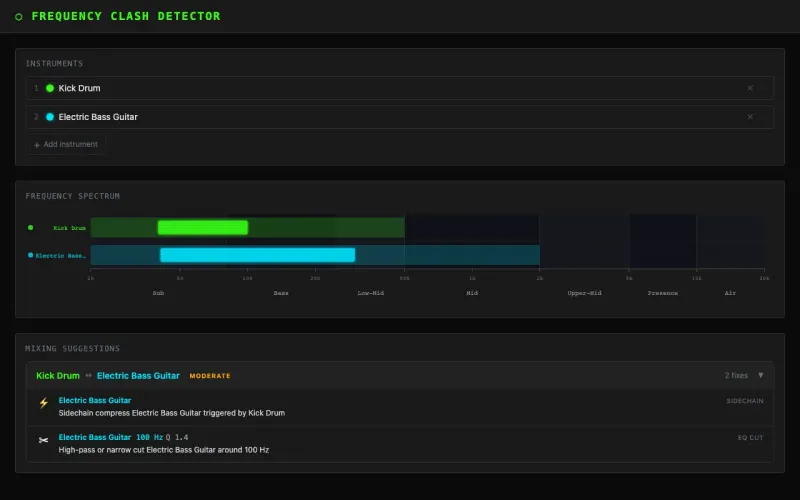Click the Bass band label

[x=281, y=293]
